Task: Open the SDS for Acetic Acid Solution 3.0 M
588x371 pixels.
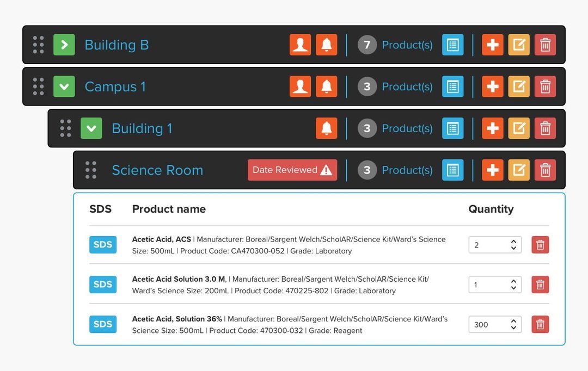Action: 103,284
